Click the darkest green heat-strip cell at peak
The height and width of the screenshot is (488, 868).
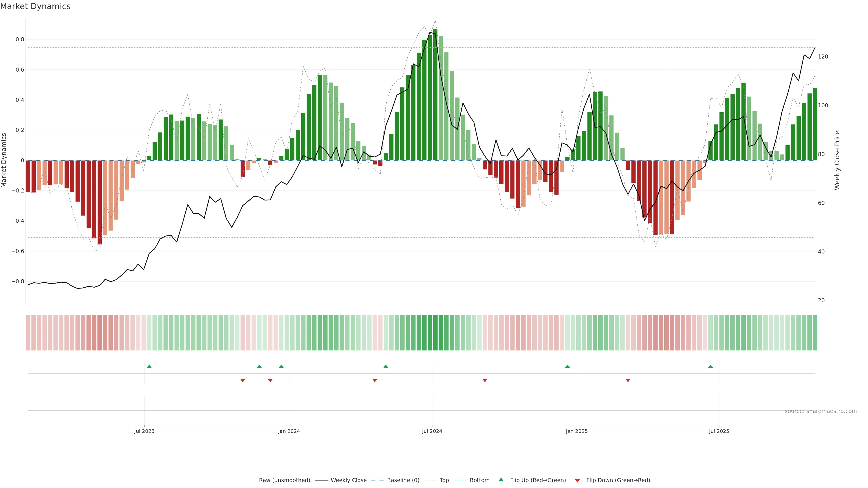pos(435,333)
